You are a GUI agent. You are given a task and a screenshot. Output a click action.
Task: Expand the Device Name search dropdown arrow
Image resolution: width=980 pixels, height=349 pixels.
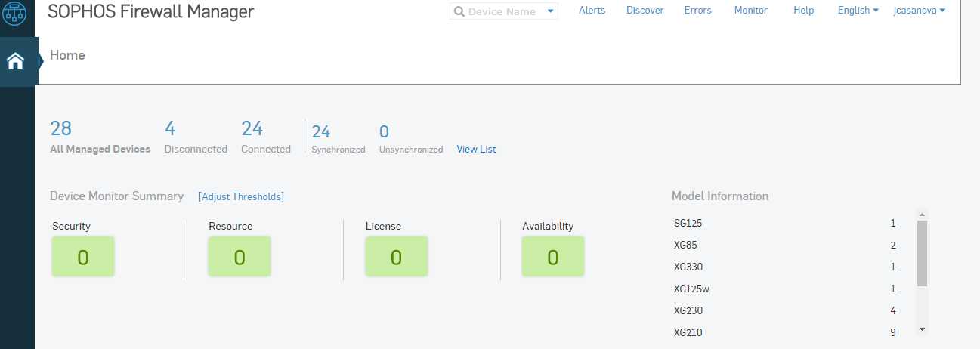(x=550, y=11)
